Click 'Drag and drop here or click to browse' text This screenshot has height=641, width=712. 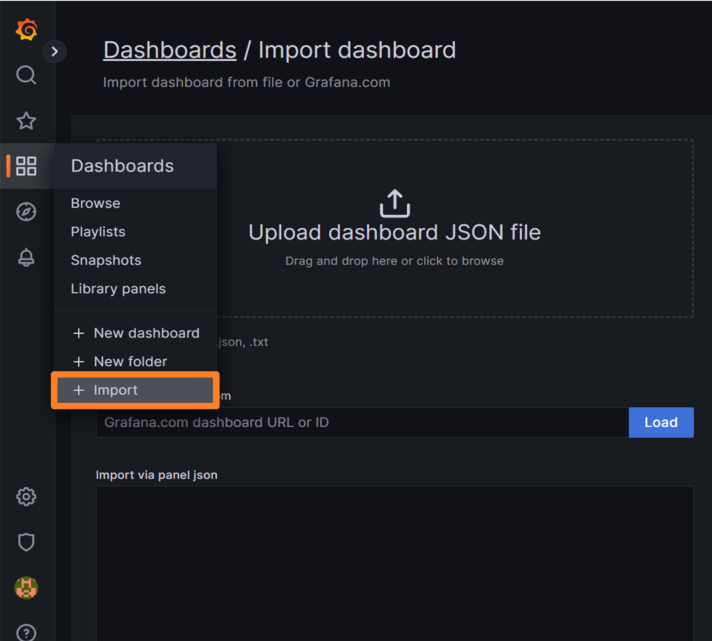(x=394, y=261)
